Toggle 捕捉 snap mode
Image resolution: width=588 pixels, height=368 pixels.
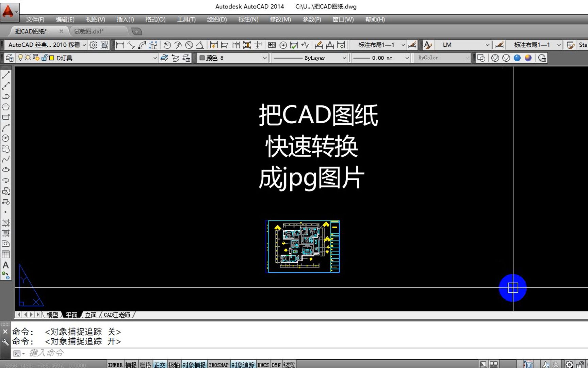131,365
